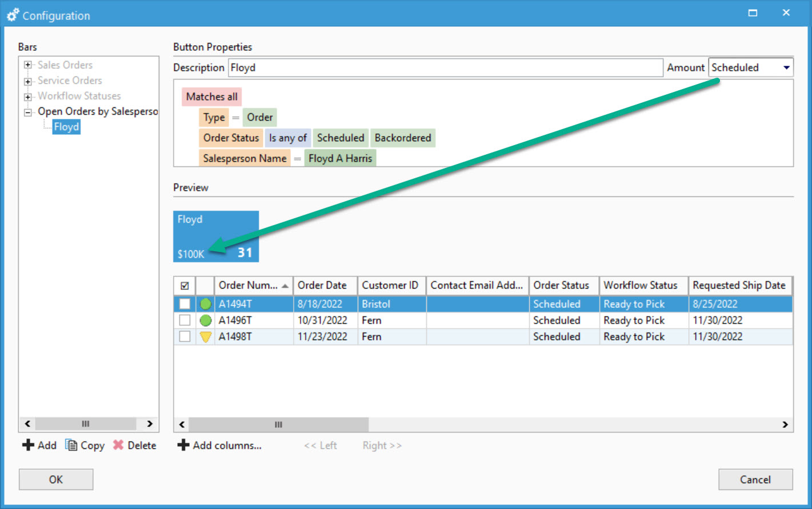Check the checkbox for order A1496T
Screen dimensions: 812x509
184,320
